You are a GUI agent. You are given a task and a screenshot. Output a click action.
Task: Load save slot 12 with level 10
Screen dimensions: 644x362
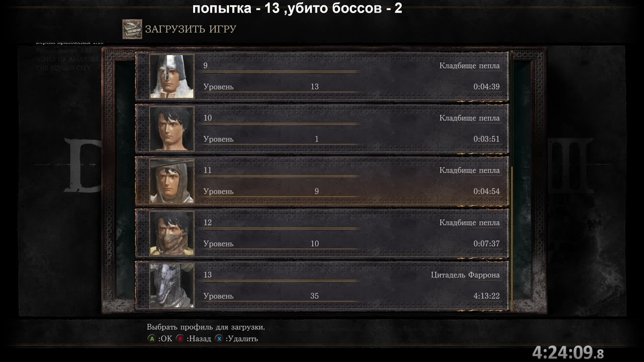point(322,233)
